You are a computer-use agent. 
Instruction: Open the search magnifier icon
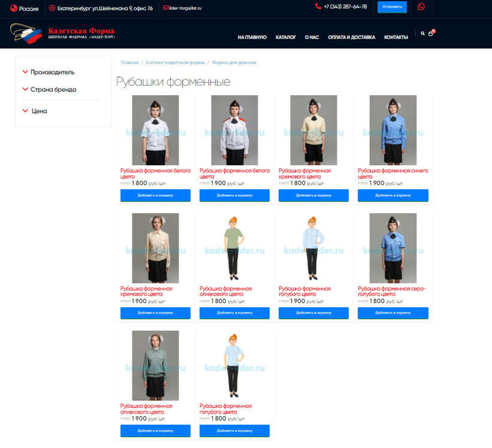click(423, 33)
